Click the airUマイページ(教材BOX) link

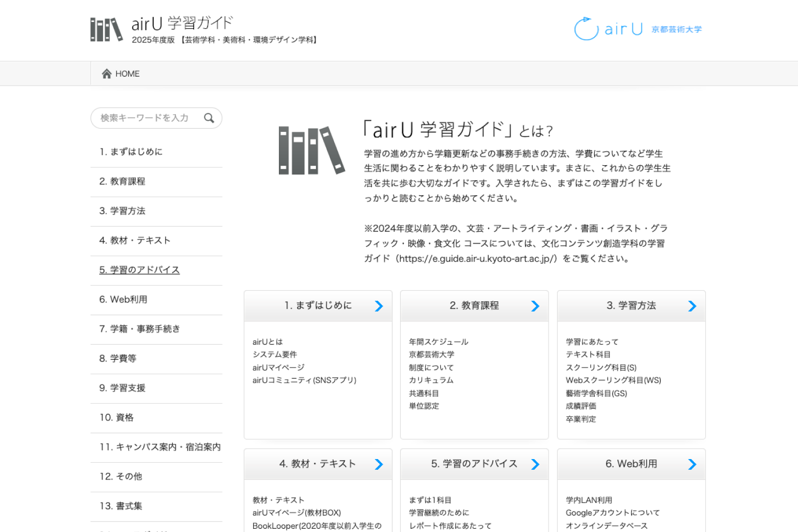point(297,513)
